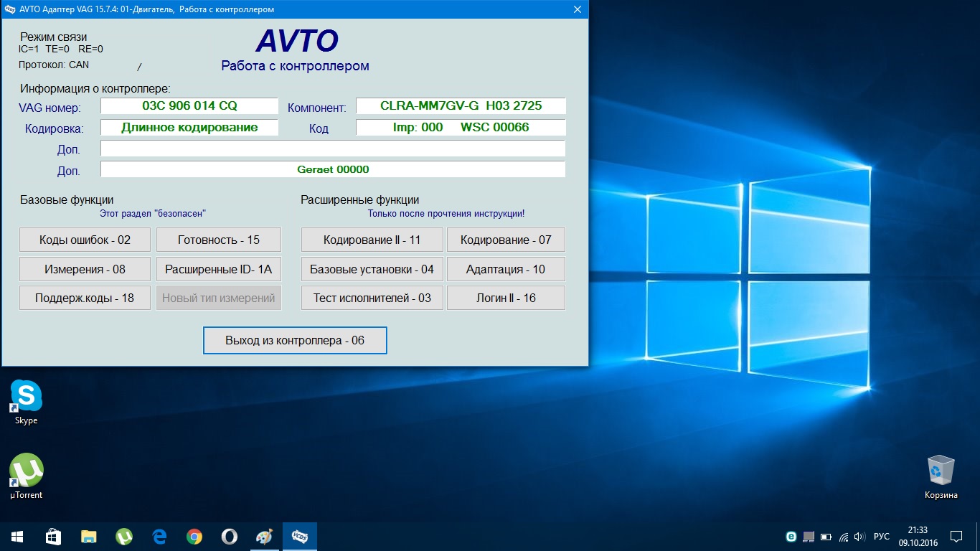Image resolution: width=980 pixels, height=551 pixels.
Task: Open the Action Center notifications icon
Action: pyautogui.click(x=956, y=536)
